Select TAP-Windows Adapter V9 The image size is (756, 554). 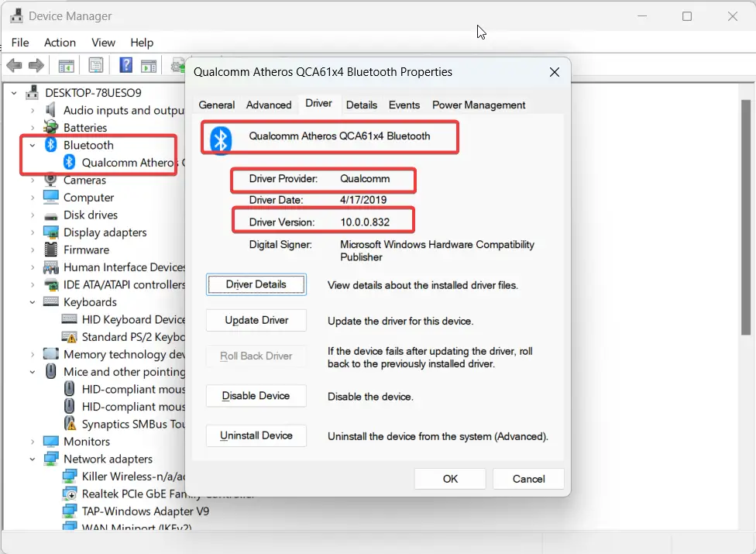pyautogui.click(x=145, y=511)
